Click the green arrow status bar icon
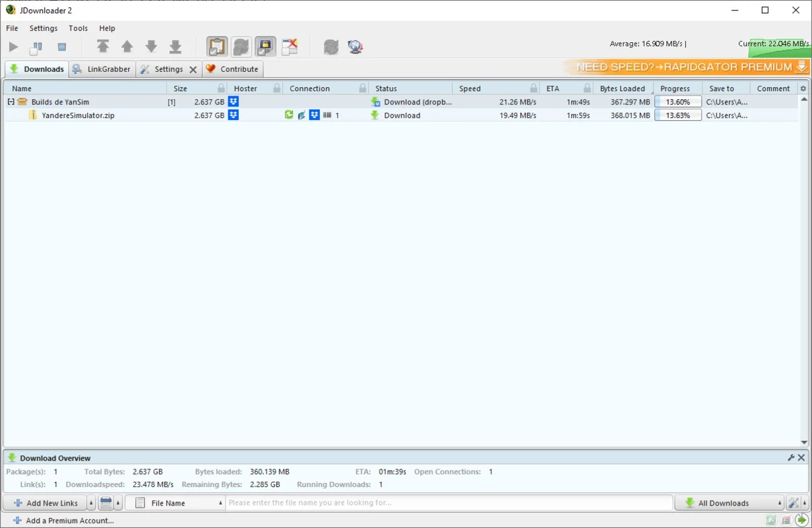The width and height of the screenshot is (812, 528). click(x=802, y=520)
